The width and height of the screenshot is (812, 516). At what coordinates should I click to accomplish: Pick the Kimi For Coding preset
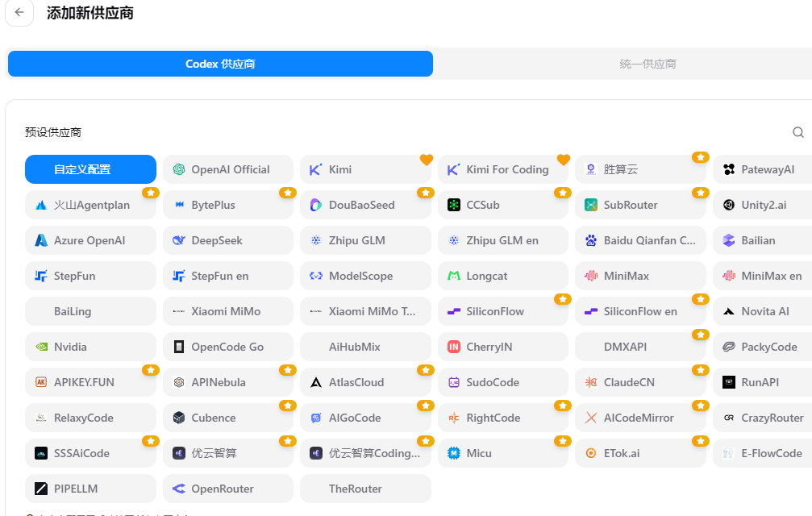[503, 169]
